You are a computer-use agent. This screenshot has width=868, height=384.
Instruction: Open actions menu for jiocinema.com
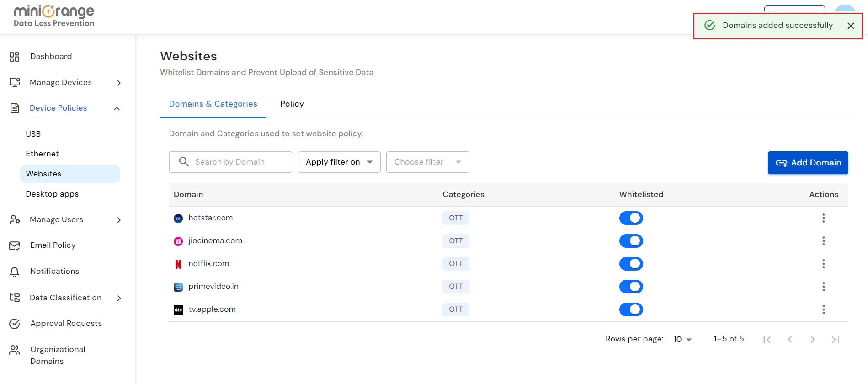point(824,241)
